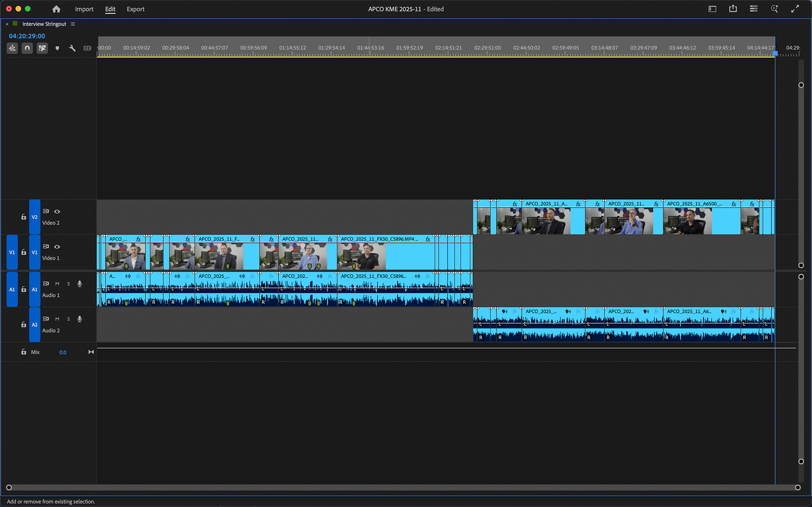Lock the Mix track

[x=23, y=352]
